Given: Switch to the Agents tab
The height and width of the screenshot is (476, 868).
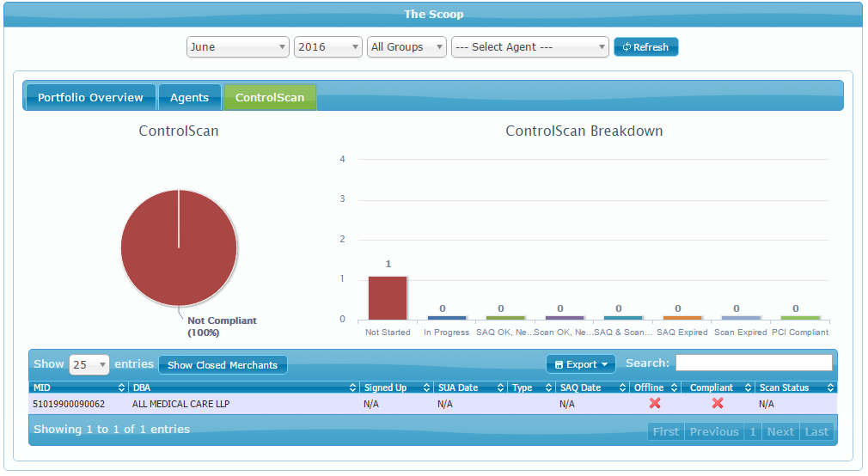Looking at the screenshot, I should tap(189, 97).
